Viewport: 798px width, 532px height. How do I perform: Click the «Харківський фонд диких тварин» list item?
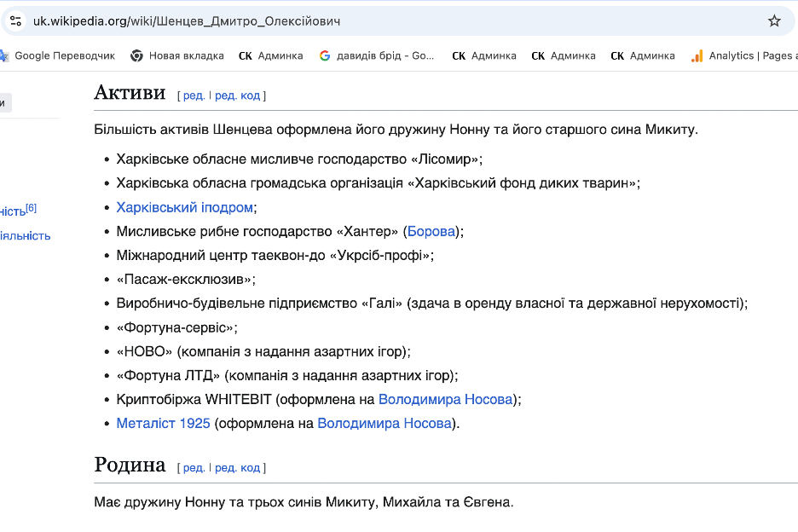[x=379, y=183]
